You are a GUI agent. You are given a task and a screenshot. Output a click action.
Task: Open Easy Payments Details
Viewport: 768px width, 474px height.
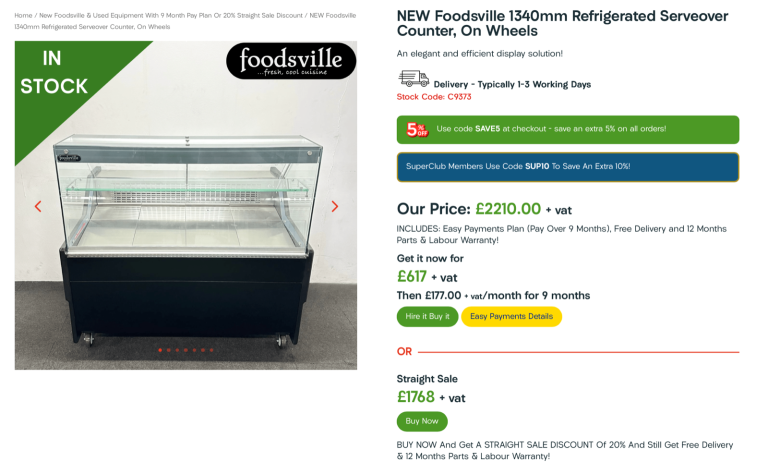point(511,316)
